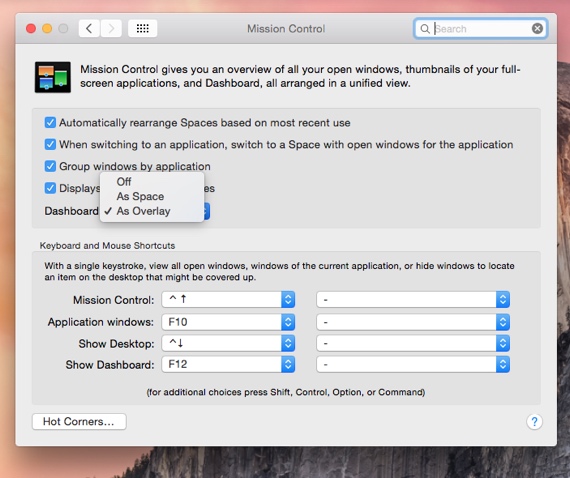Open Show Dashboard mouse shortcut dropdown
This screenshot has width=570, height=478.
click(x=413, y=364)
